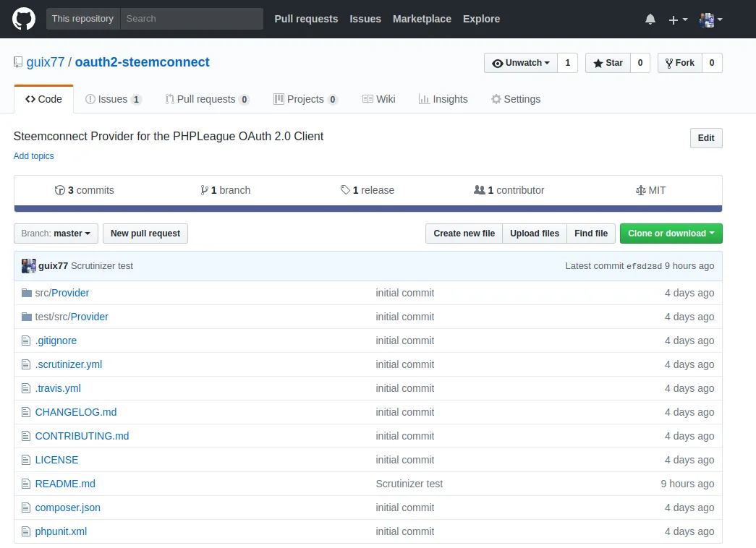This screenshot has height=548, width=756.
Task: Open the README.md file
Action: [65, 484]
